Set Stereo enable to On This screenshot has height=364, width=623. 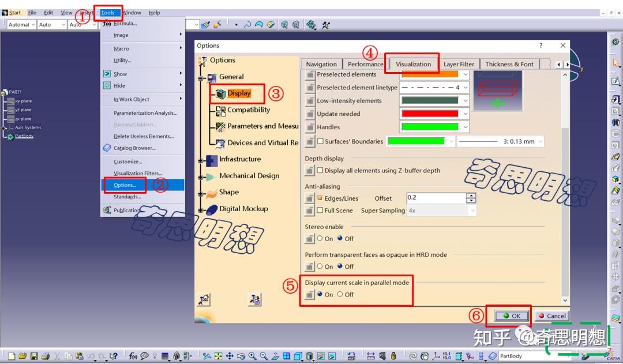(x=320, y=238)
